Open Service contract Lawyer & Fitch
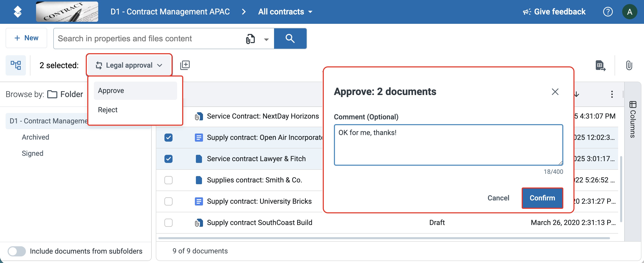Screen dimensions: 644x263 tap(256, 159)
